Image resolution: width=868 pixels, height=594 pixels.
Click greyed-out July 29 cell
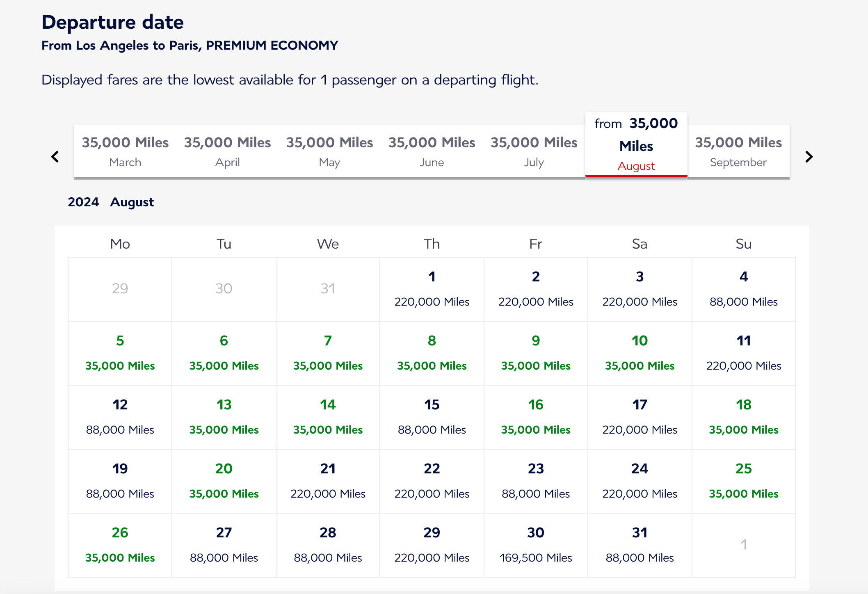(120, 289)
